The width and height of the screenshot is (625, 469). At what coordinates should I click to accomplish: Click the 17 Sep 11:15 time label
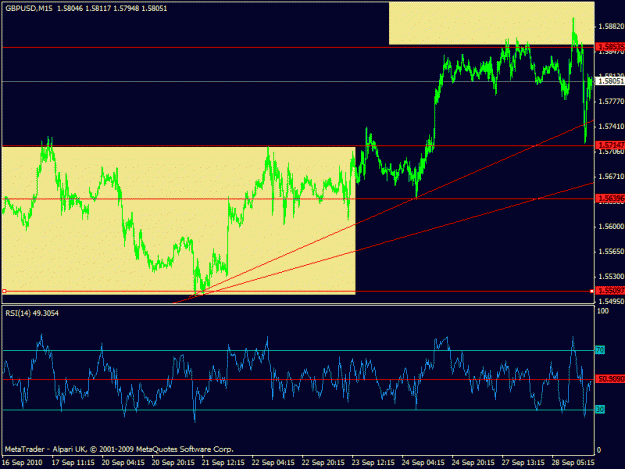point(73,463)
